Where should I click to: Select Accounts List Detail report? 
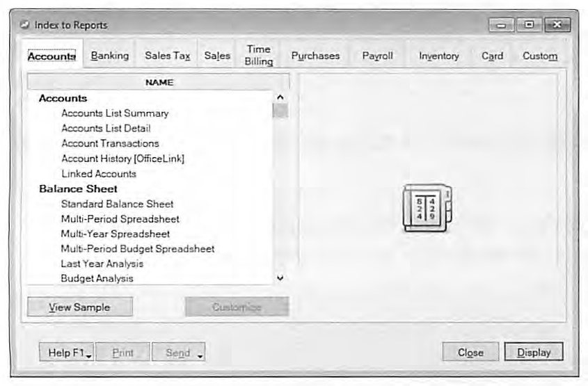click(x=106, y=128)
